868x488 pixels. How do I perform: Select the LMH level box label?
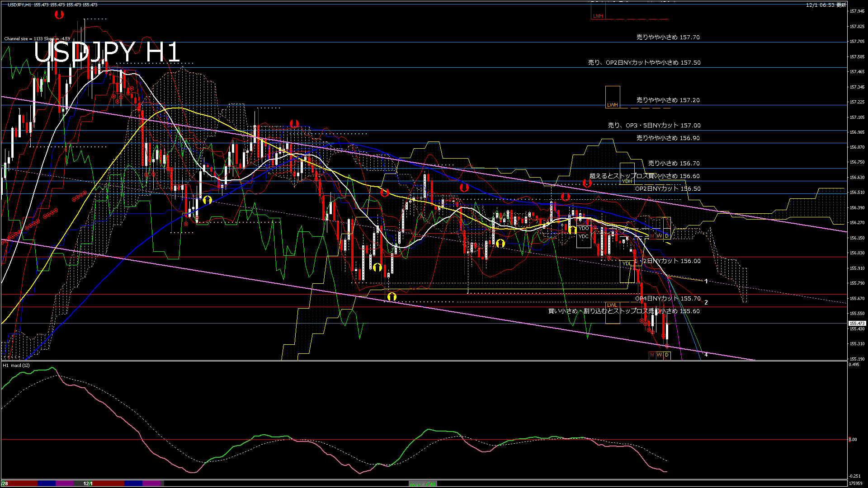(598, 16)
